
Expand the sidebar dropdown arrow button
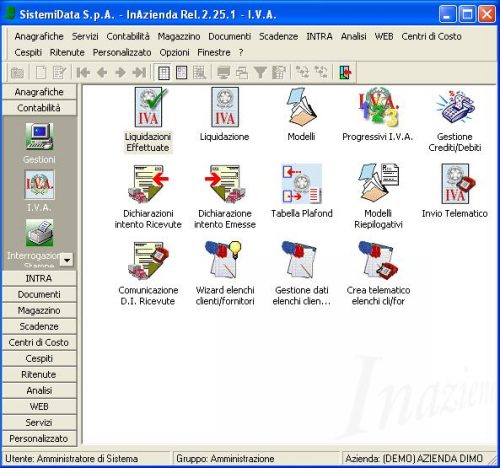point(67,260)
